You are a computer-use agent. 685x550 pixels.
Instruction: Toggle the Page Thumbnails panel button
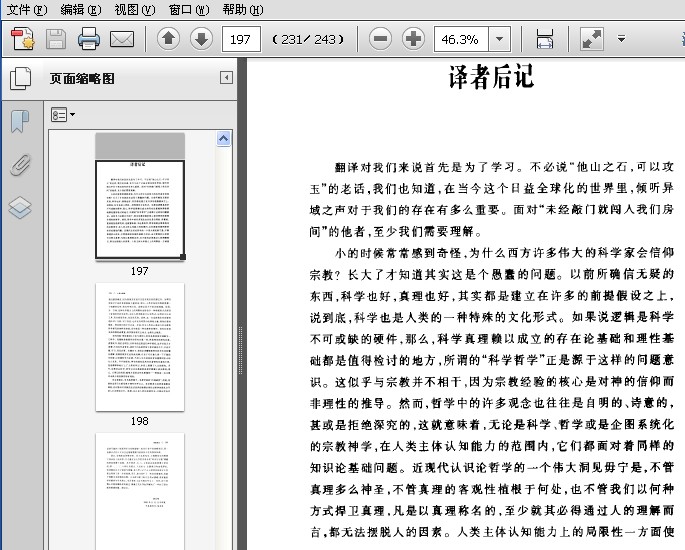coord(20,78)
